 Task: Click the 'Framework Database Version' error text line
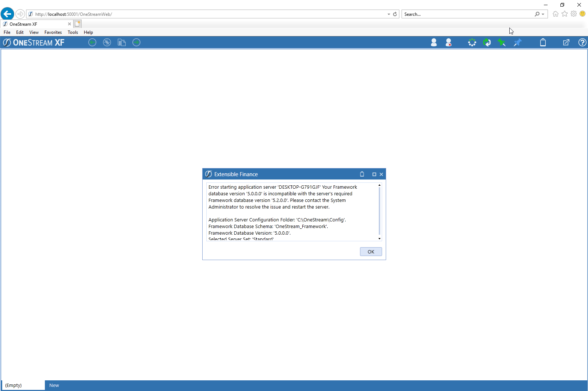[x=250, y=233]
